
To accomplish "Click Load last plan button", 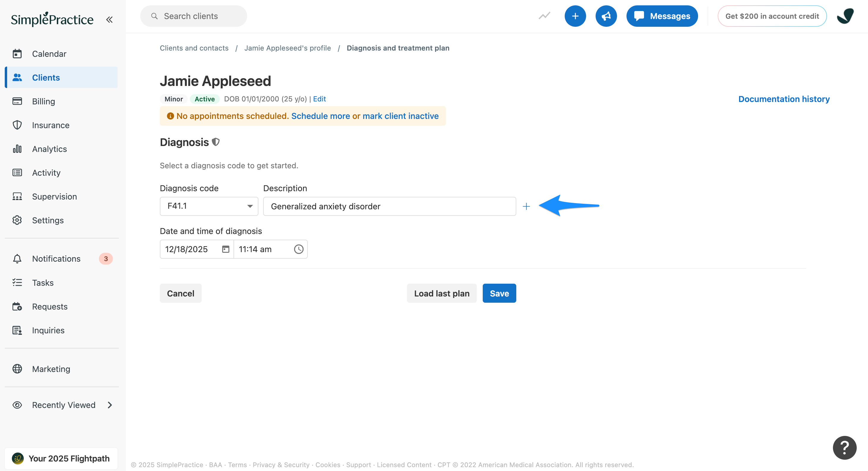I will tap(442, 293).
